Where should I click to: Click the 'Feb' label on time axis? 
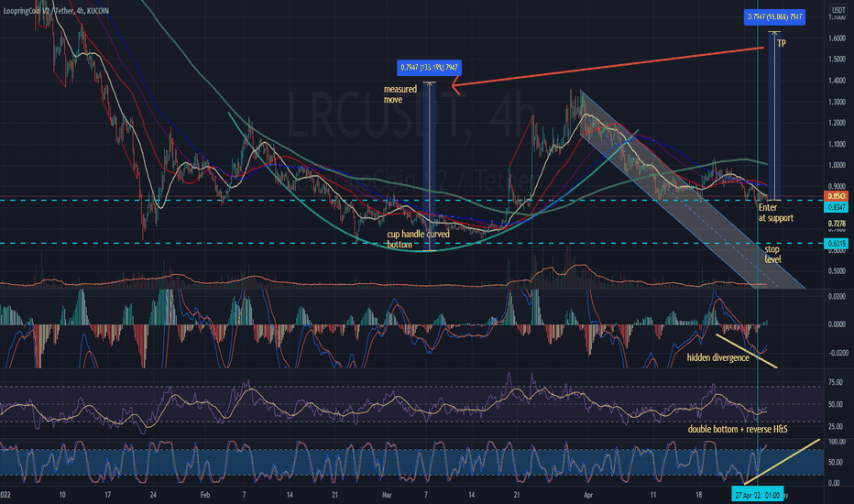(204, 495)
